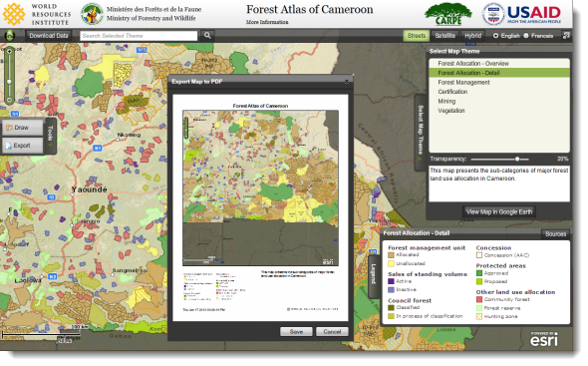Viewport: 588px width, 366px height.
Task: Click the Concession (AAC) legend box
Action: point(479,255)
